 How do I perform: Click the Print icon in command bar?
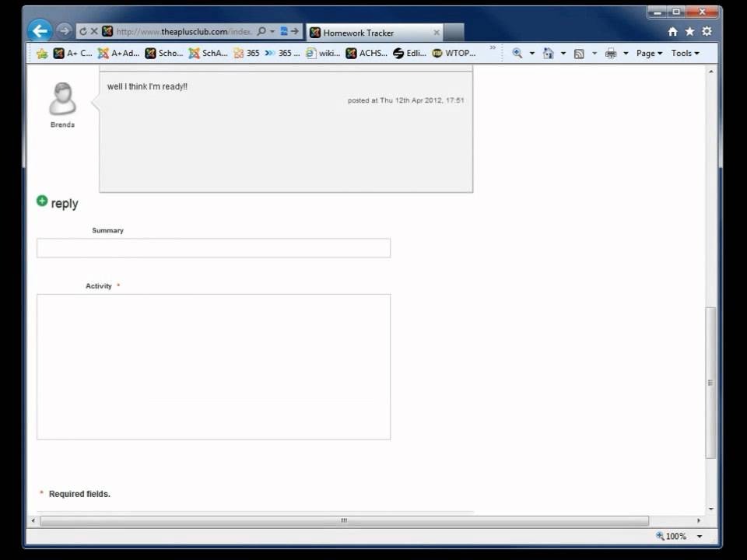pos(611,54)
